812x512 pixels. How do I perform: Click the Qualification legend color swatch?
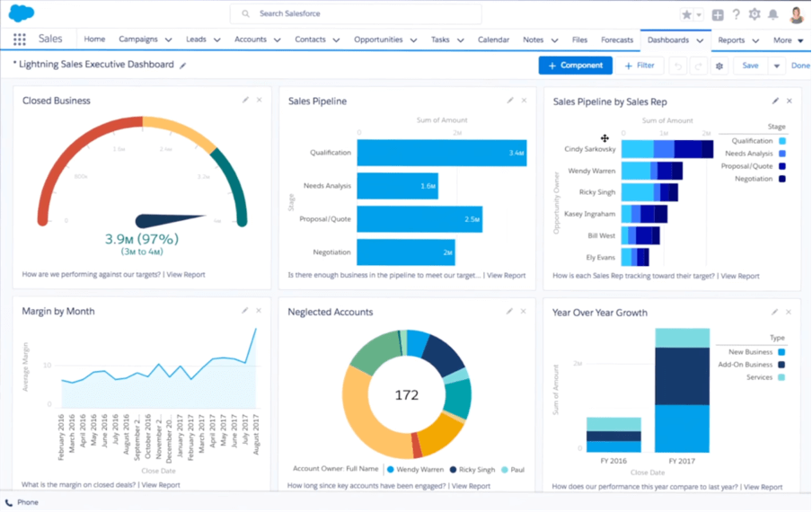(x=782, y=141)
